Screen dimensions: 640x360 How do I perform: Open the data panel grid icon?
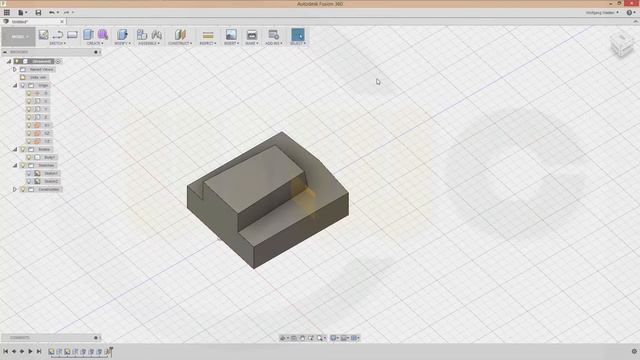click(x=7, y=13)
